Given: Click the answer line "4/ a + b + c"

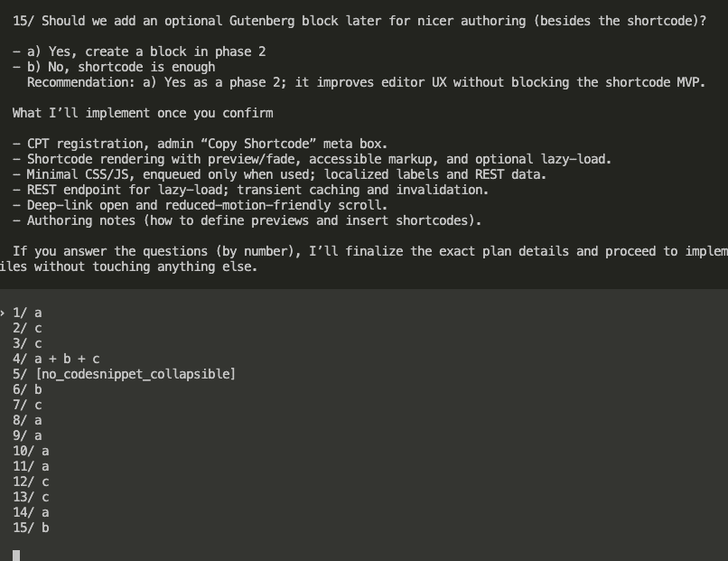Looking at the screenshot, I should point(56,359).
